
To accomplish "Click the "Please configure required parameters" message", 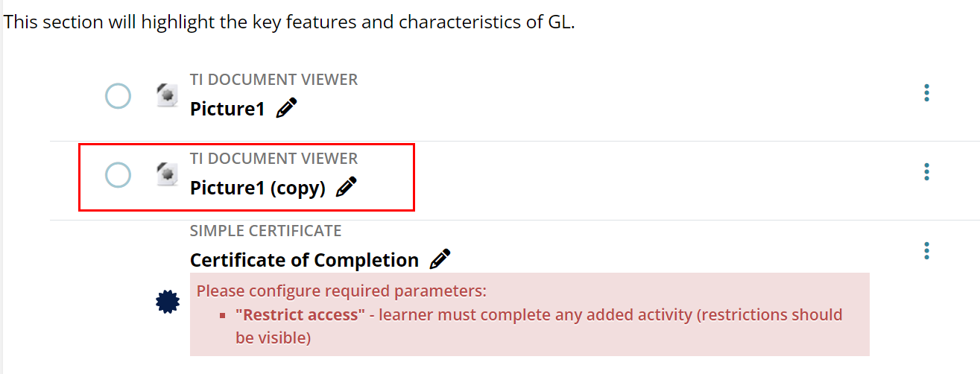I will click(x=341, y=291).
